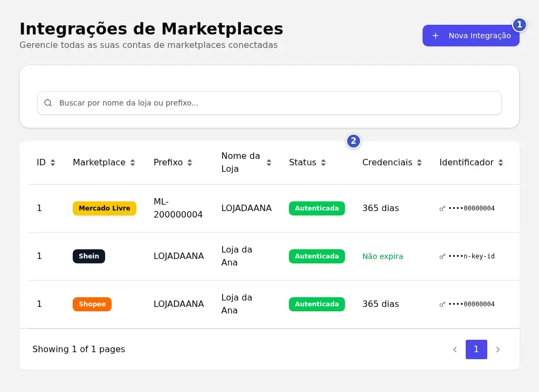539x392 pixels.
Task: Sort by Nome da Loja column arrows
Action: point(269,163)
